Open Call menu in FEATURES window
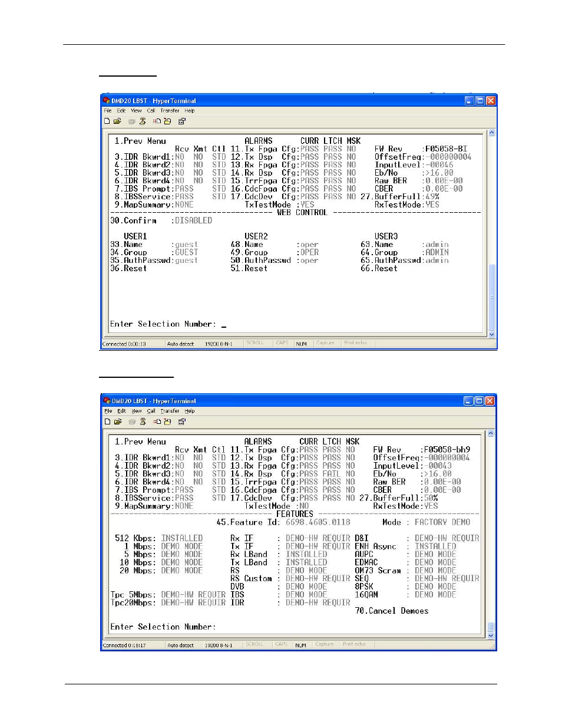This screenshot has height=728, width=562. (x=151, y=411)
